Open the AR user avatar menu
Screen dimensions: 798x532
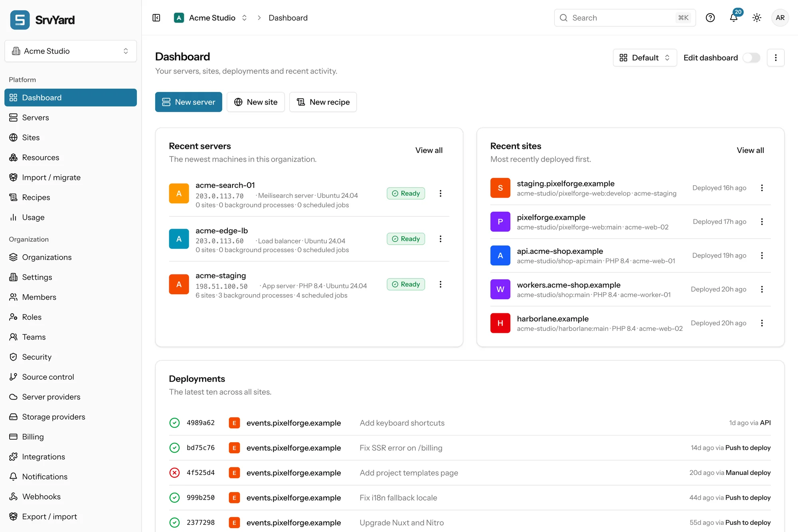(x=780, y=18)
